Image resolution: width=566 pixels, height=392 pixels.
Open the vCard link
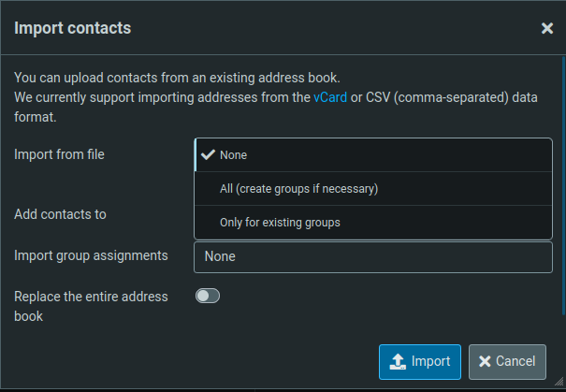tap(330, 97)
